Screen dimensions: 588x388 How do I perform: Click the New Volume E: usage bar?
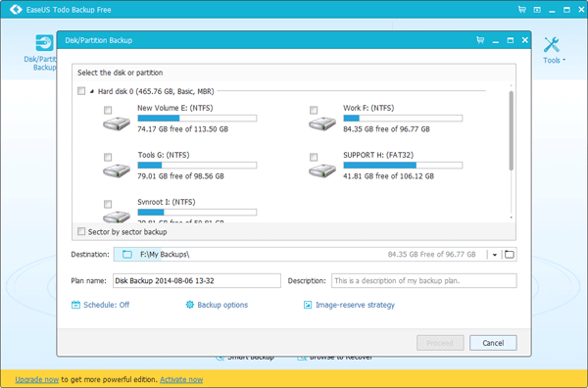[x=197, y=119]
